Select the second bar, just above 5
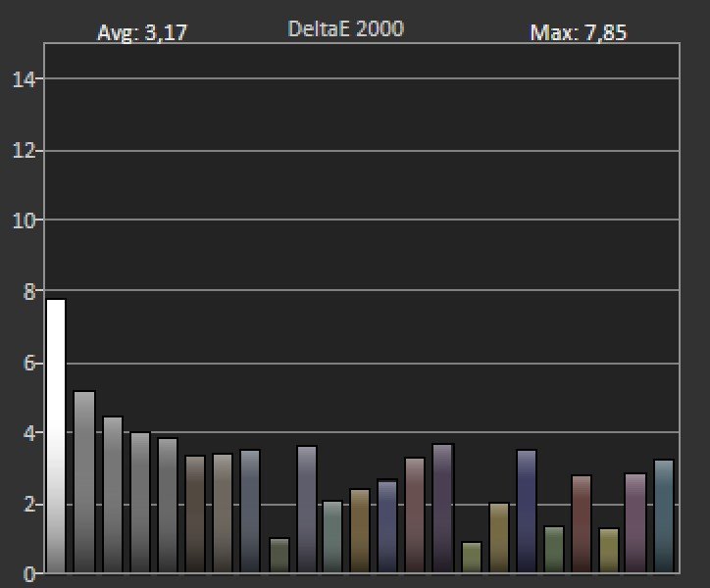Image resolution: width=710 pixels, height=588 pixels. 84,481
